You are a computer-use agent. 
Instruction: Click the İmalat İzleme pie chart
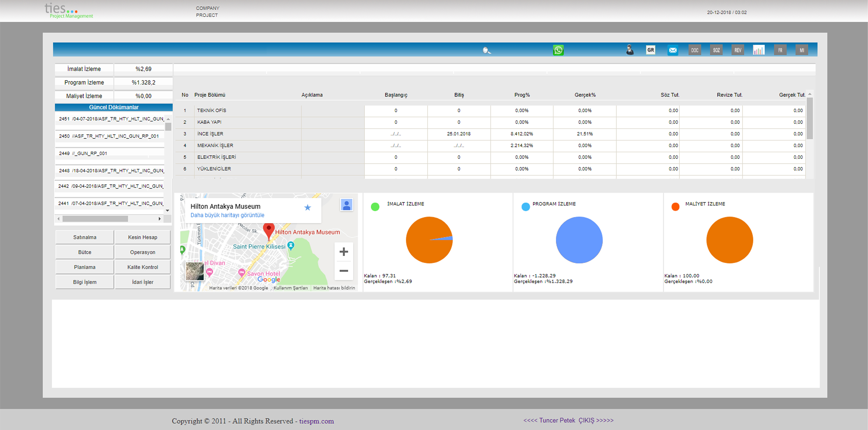(x=429, y=240)
